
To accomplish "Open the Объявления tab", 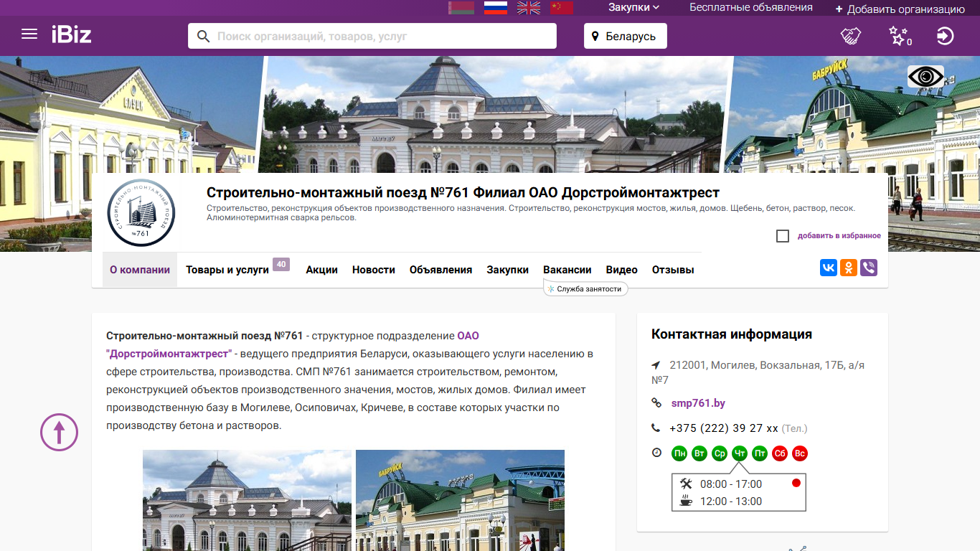I will pos(440,270).
